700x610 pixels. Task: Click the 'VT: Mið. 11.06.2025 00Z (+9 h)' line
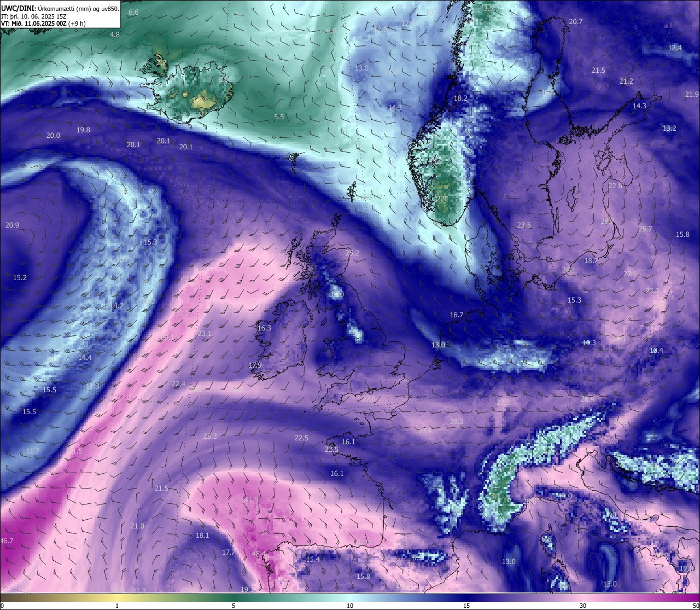pos(43,24)
